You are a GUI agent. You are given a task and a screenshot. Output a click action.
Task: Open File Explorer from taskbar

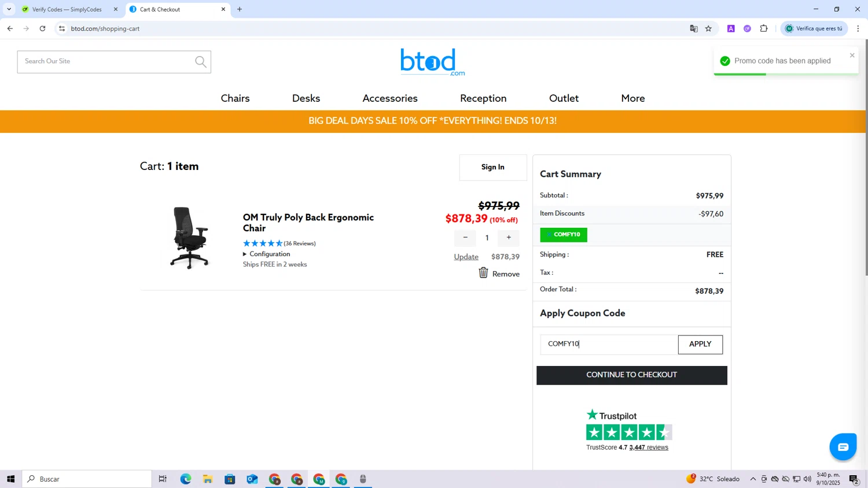tap(208, 479)
